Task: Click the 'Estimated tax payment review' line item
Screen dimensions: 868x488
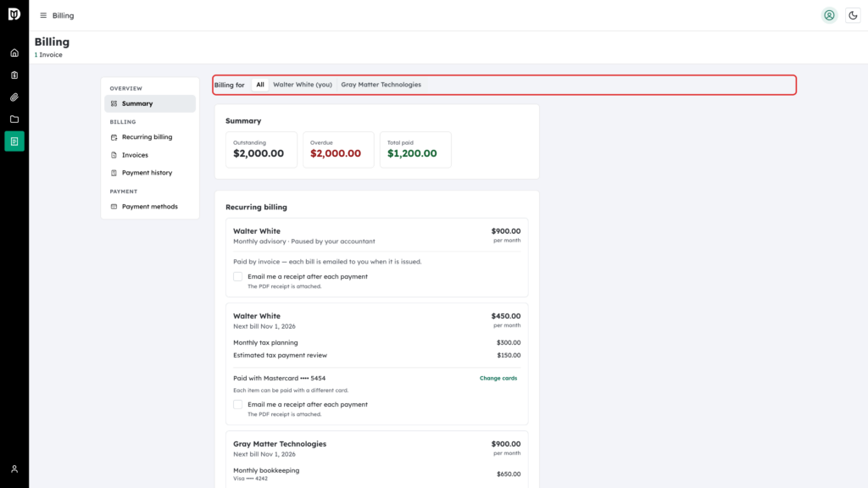Action: coord(280,355)
